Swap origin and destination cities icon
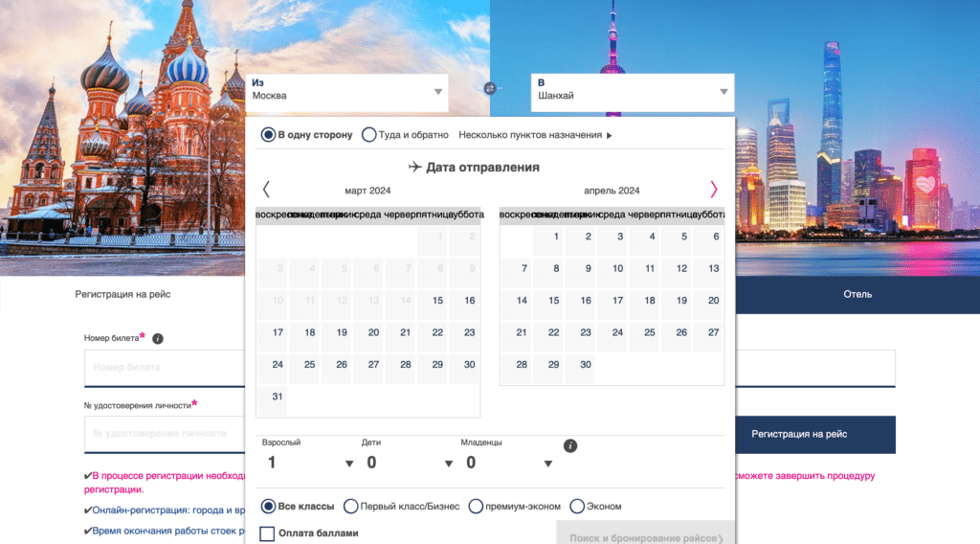The image size is (980, 544). point(490,89)
